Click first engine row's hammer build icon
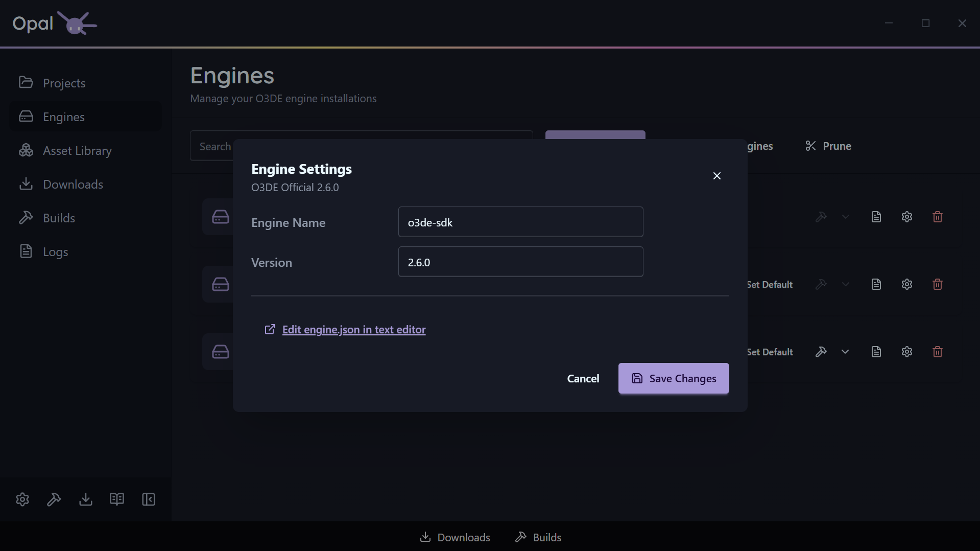This screenshot has width=980, height=551. (x=821, y=217)
